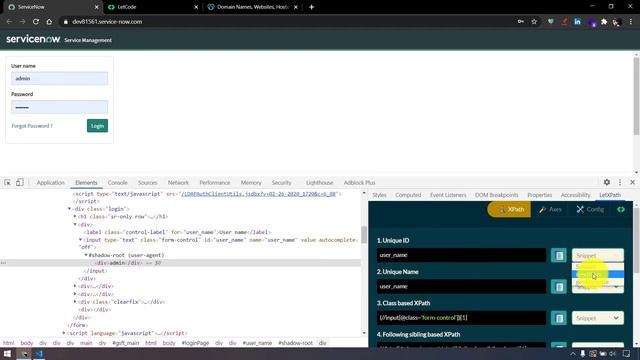
Task: Select the XPath button in LetXPath
Action: (x=509, y=209)
